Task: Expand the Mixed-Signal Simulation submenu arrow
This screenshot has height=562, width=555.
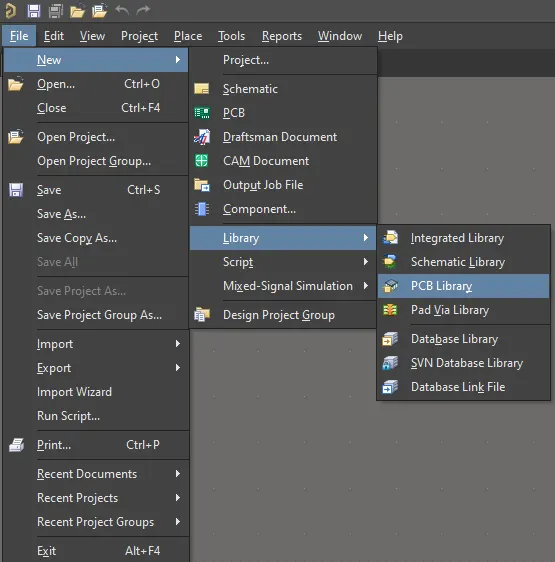Action: [366, 286]
